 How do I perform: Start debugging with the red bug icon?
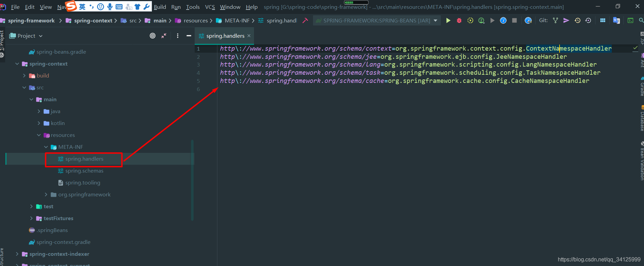[x=459, y=21]
